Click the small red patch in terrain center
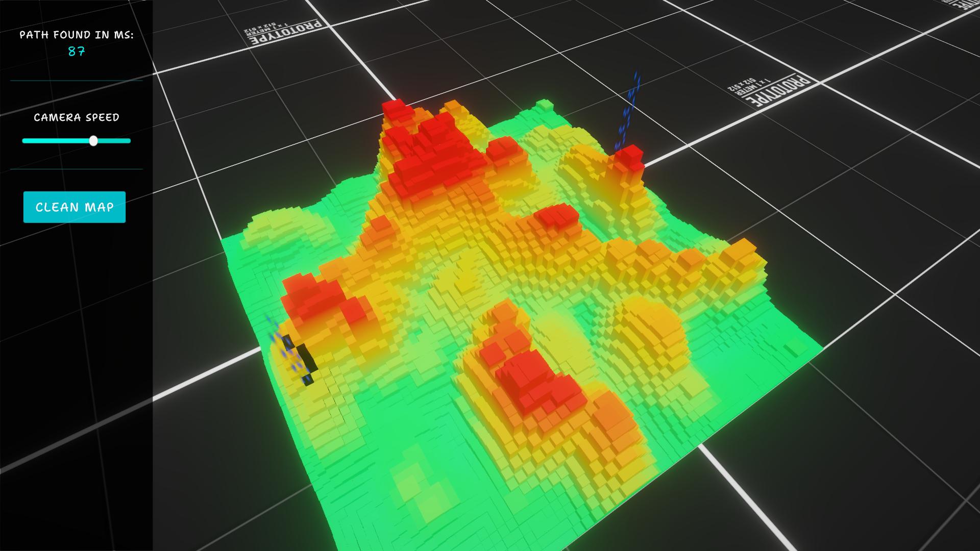This screenshot has width=980, height=551. [556, 216]
